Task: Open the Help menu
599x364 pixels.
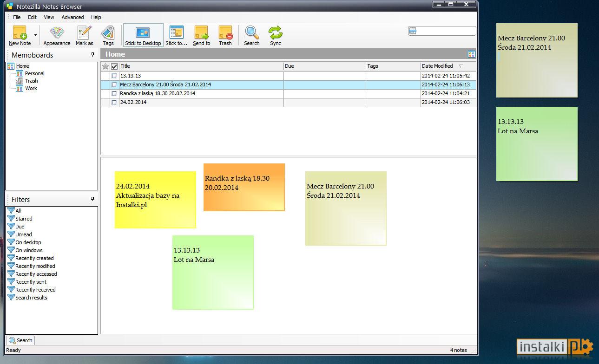Action: (96, 17)
